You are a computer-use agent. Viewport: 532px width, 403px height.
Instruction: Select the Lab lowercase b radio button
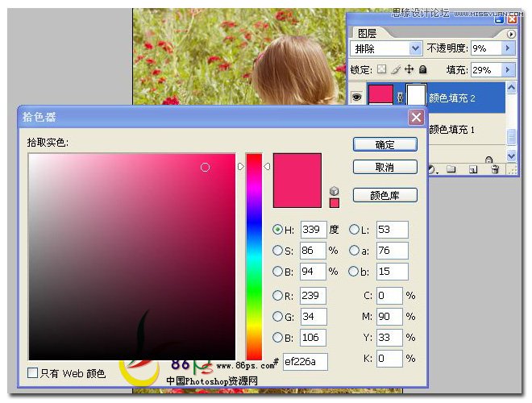pyautogui.click(x=354, y=271)
